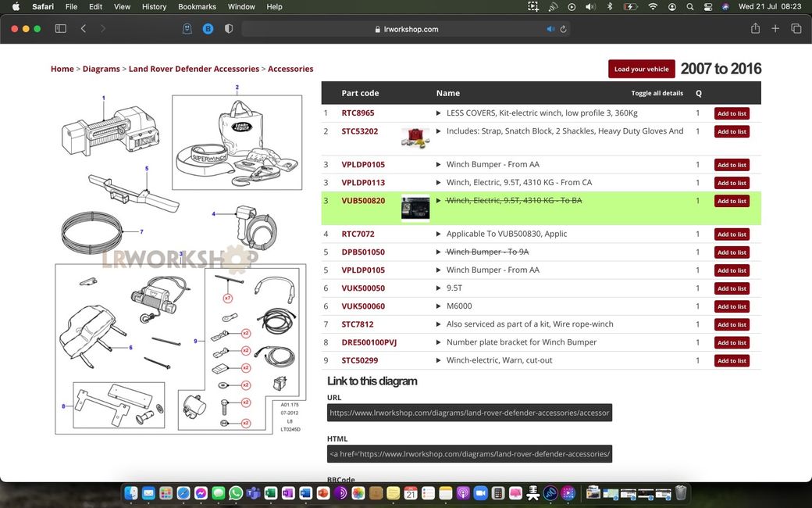812x508 pixels.
Task: Open Finder from the dock
Action: click(x=131, y=493)
